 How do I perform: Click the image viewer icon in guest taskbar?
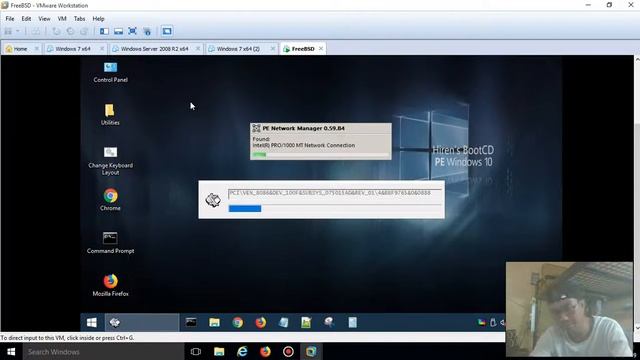coord(306,322)
